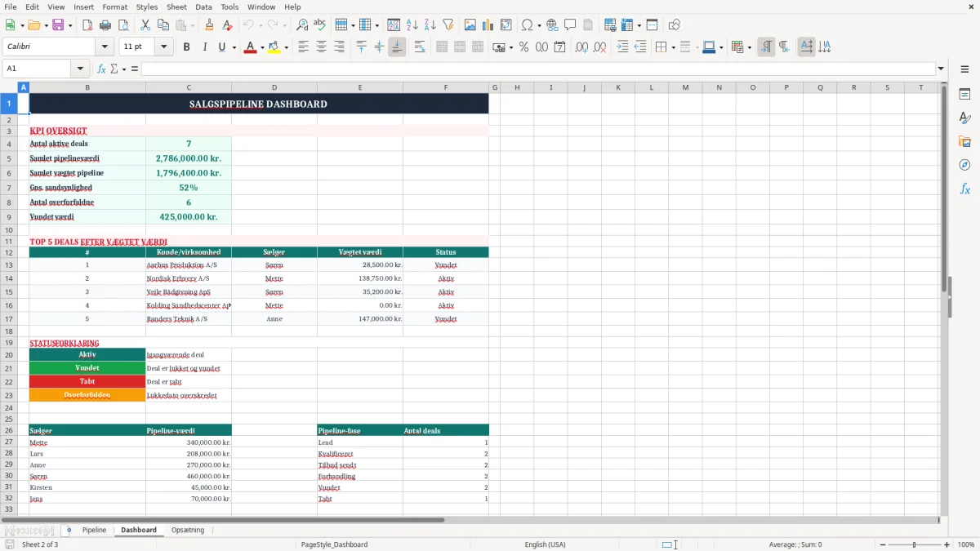The image size is (980, 551).
Task: Open the background color palette arrow
Action: (x=287, y=47)
